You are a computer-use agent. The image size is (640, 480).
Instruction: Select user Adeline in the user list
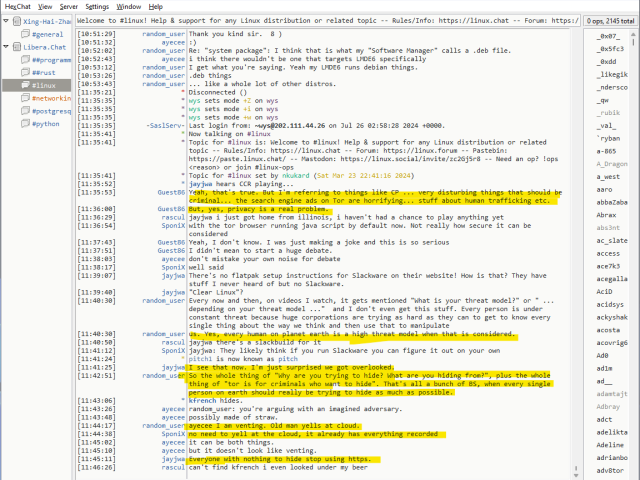click(609, 444)
